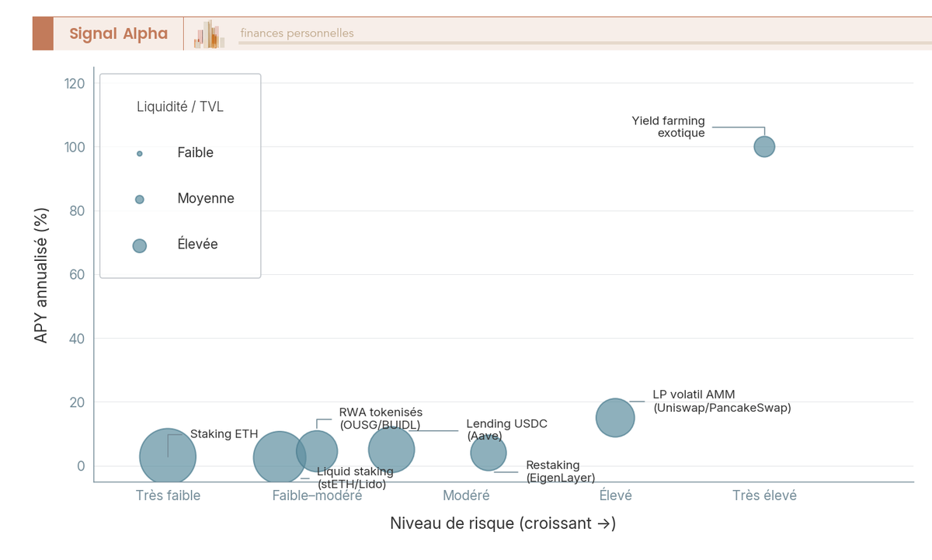This screenshot has height=560, width=932.
Task: Click the Signal Alpha bar chart logo icon
Action: [210, 34]
